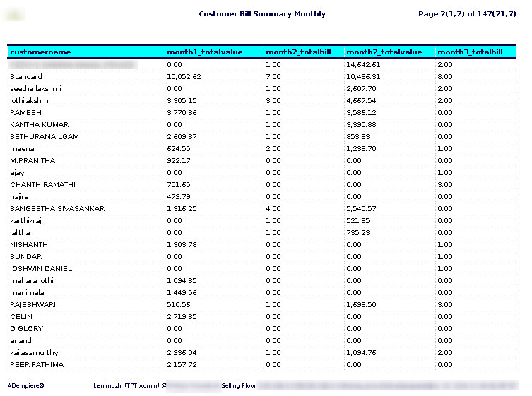Viewport: 532px width, 396px height.
Task: Click the 751.65 value for CHANTHIRAMATHI
Action: click(179, 185)
